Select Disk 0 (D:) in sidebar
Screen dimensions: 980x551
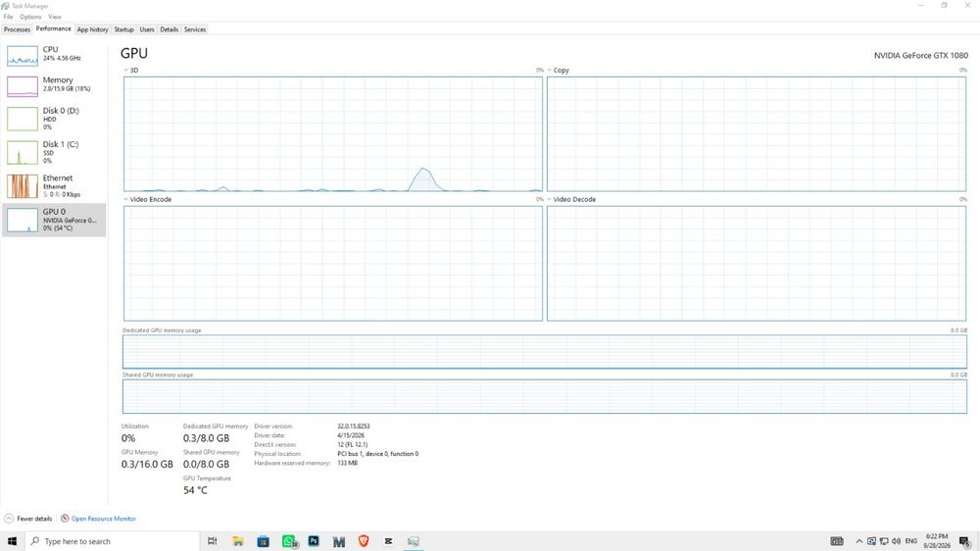(54, 119)
